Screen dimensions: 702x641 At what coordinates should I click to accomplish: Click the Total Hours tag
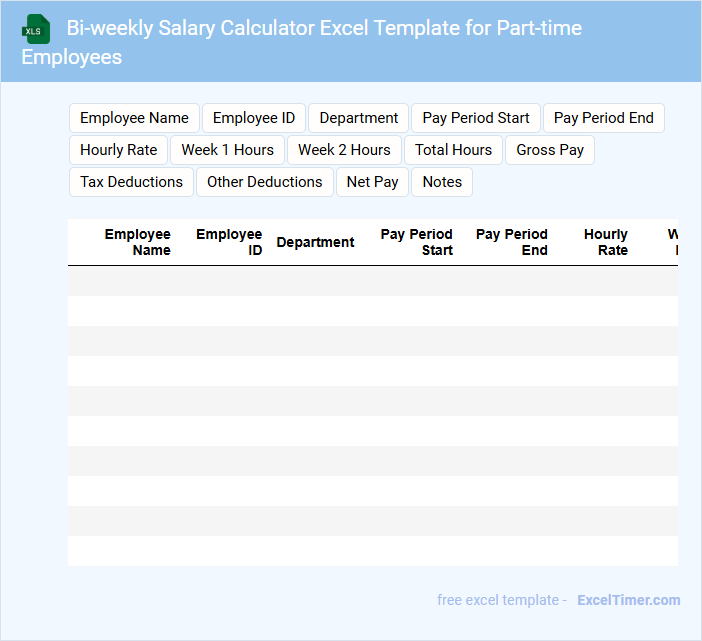click(454, 150)
